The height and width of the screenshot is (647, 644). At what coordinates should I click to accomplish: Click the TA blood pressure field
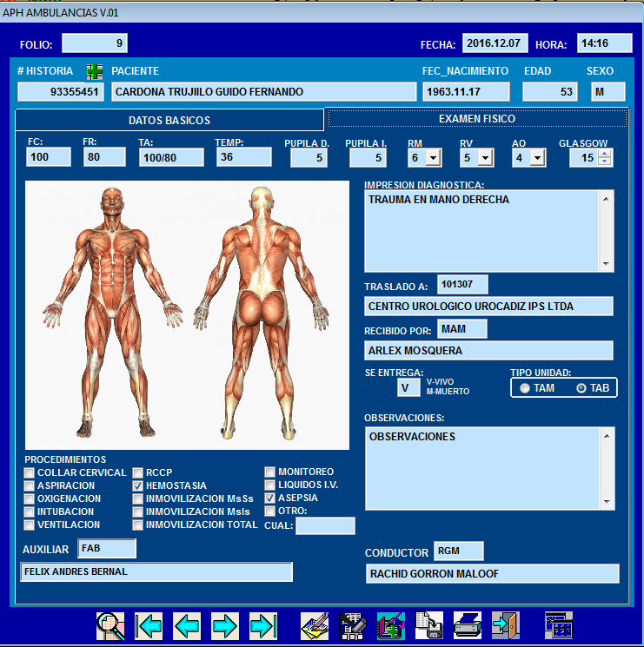pos(171,157)
